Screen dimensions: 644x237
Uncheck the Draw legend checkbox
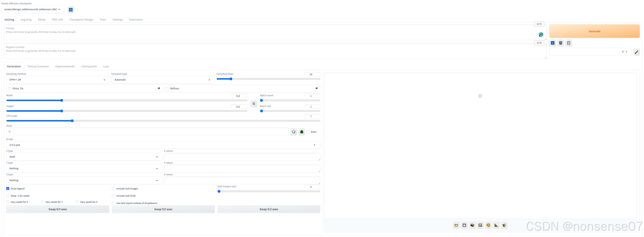pyautogui.click(x=8, y=189)
